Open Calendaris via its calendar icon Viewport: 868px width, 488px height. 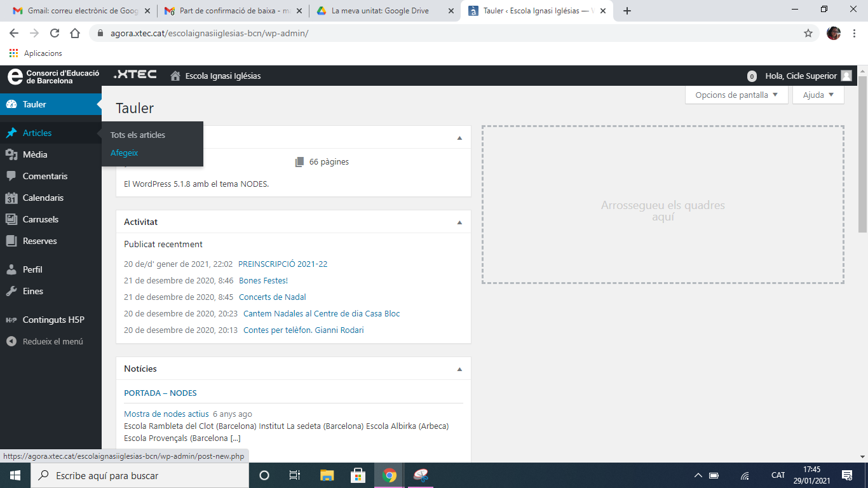[11, 198]
